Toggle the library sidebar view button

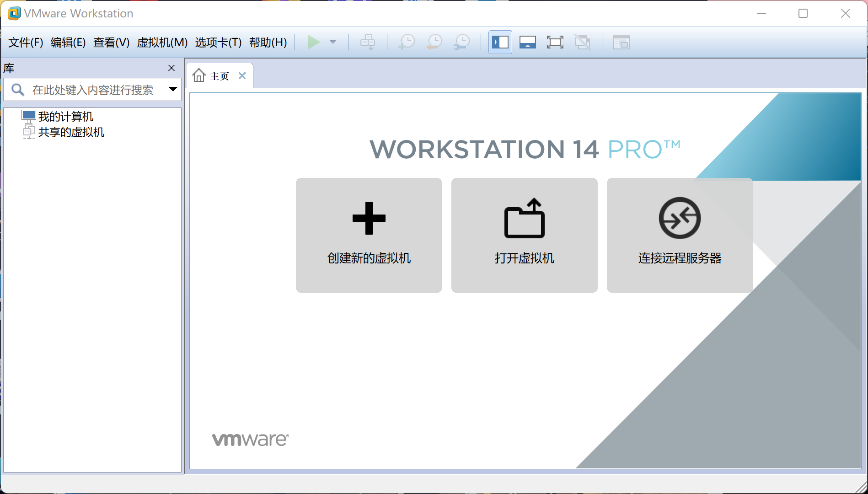click(x=500, y=43)
